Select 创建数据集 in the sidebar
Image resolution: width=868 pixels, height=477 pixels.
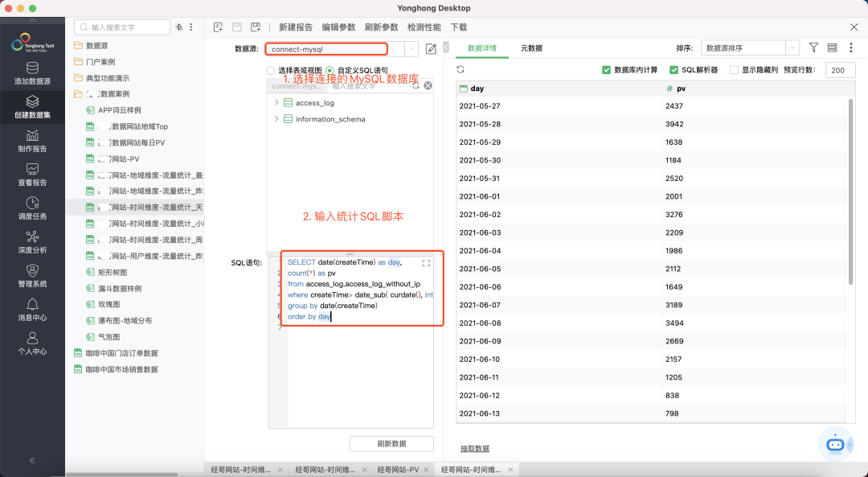point(32,107)
